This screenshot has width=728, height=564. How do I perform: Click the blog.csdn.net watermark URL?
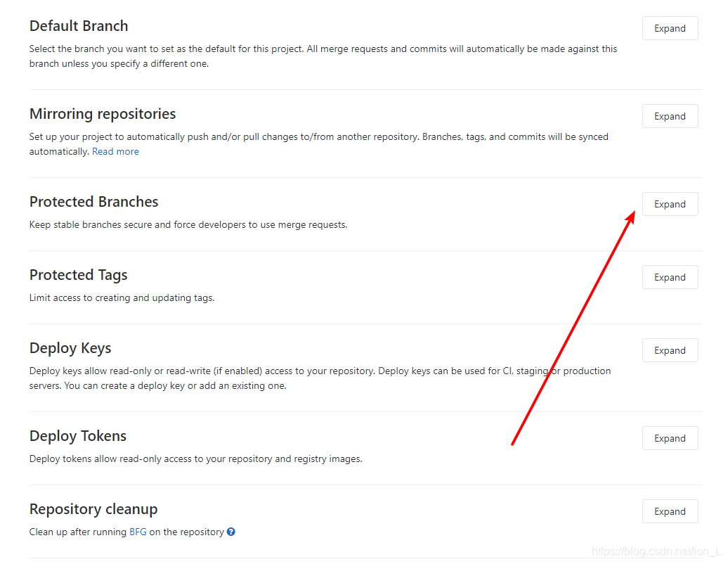[656, 551]
